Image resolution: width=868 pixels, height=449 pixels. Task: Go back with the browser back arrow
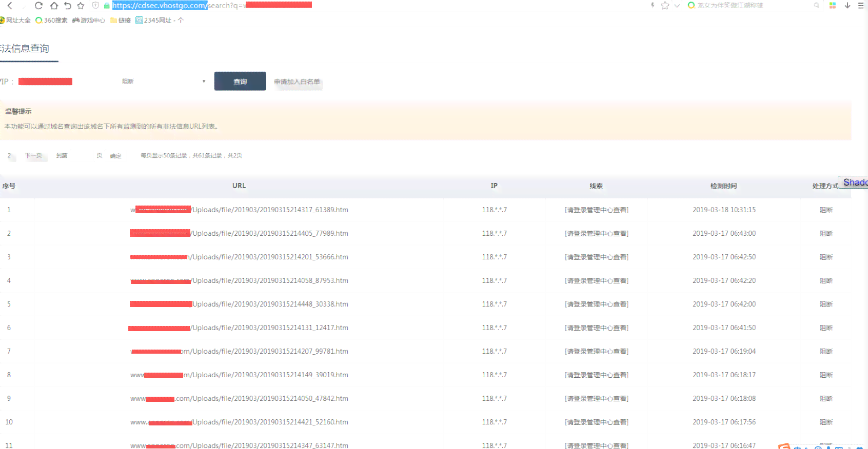pyautogui.click(x=10, y=6)
